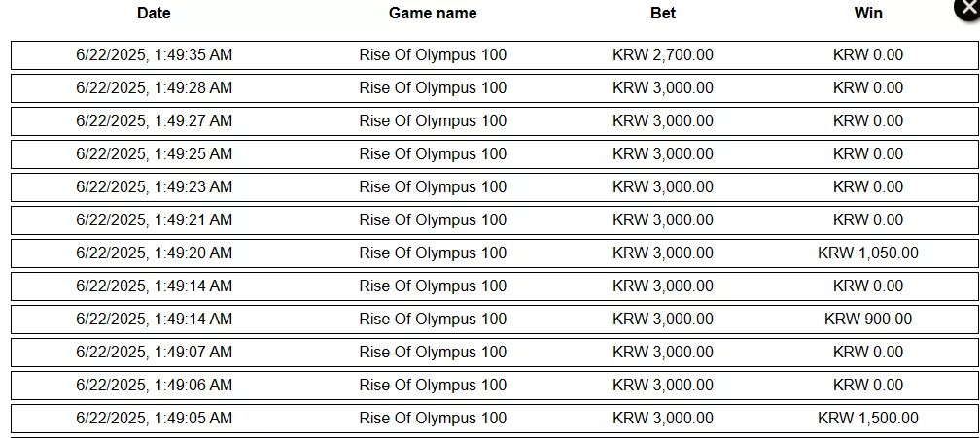Open the round that won KRW 1,500.00
The width and height of the screenshot is (980, 438).
click(494, 419)
